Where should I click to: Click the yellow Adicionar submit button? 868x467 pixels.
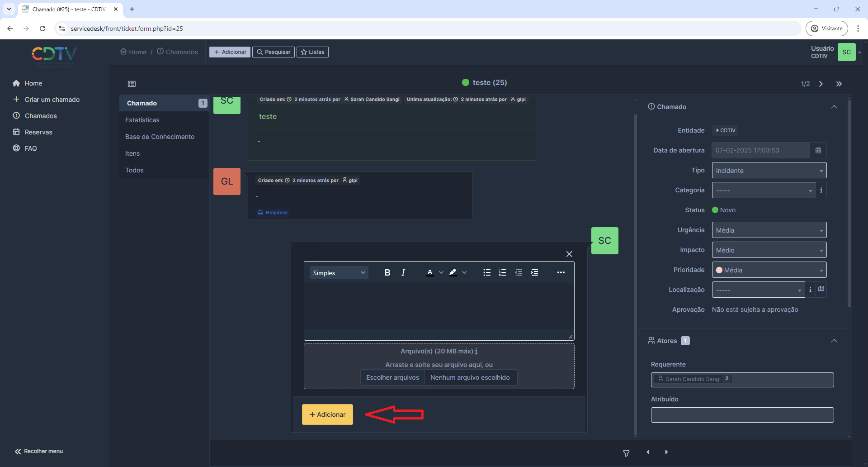pos(327,415)
